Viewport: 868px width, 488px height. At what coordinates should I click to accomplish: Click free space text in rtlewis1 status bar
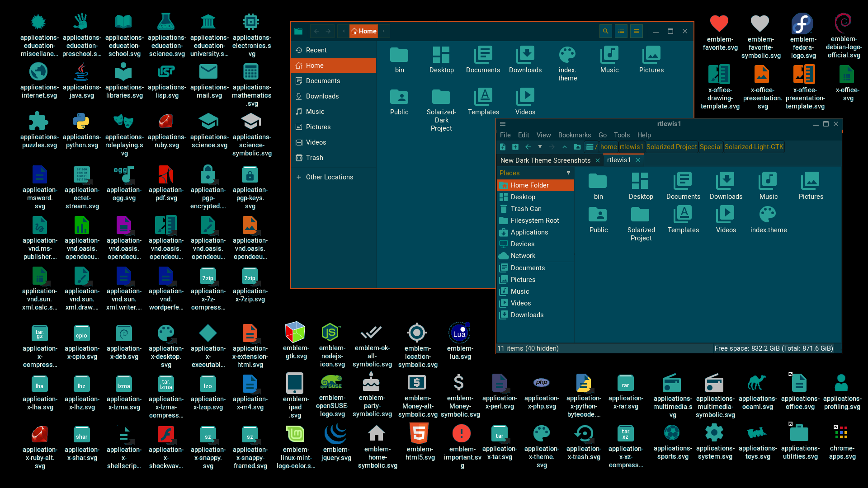pyautogui.click(x=774, y=348)
